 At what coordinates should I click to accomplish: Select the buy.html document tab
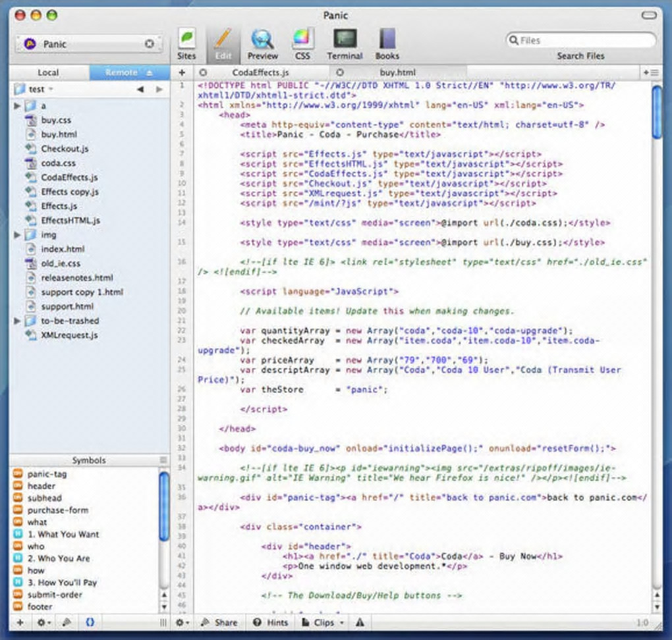[x=397, y=72]
